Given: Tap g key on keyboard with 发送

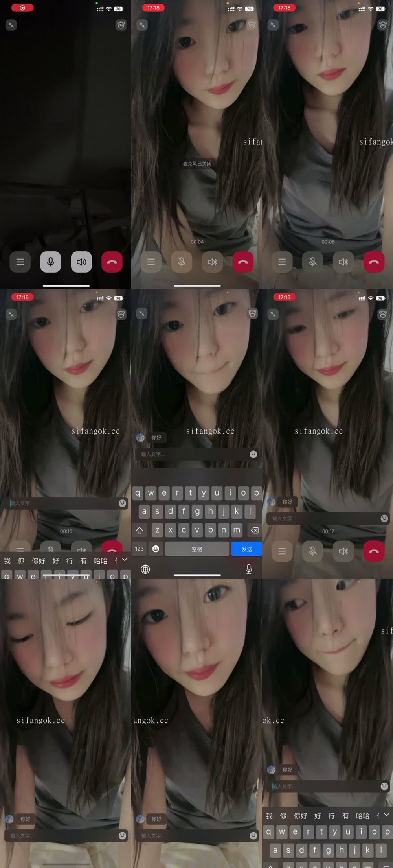Looking at the screenshot, I should pyautogui.click(x=197, y=511).
